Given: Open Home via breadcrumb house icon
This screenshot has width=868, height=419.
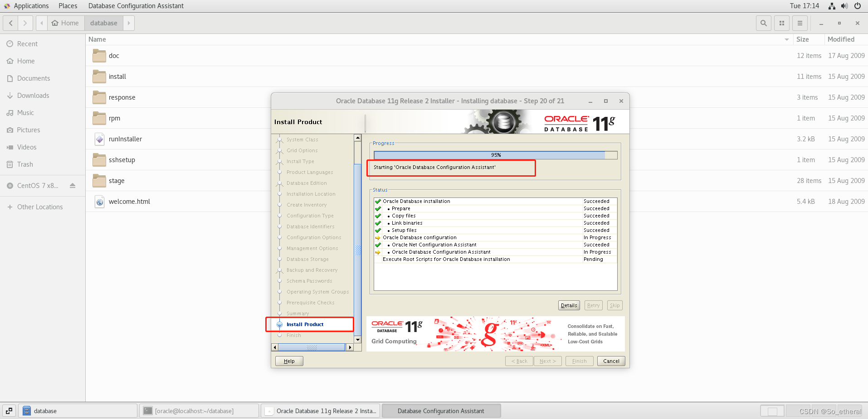Looking at the screenshot, I should coord(54,23).
